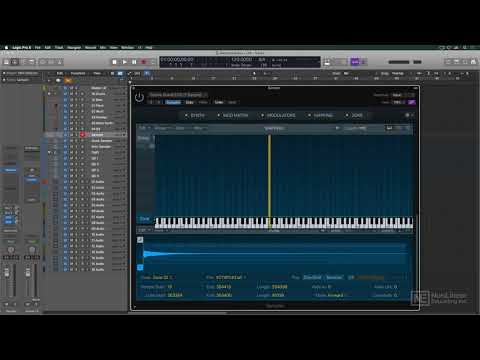Toggle the purple count-in button
480x360 pixels.
point(355,62)
